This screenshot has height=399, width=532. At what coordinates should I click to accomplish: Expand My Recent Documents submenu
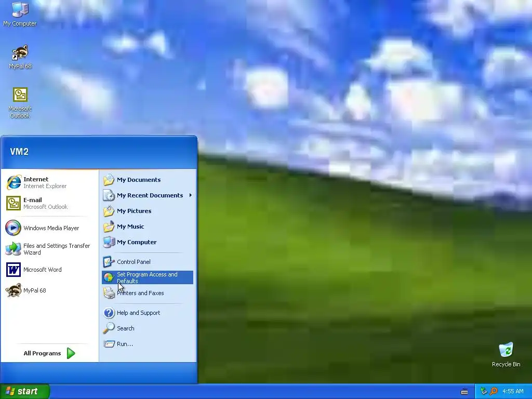point(148,195)
